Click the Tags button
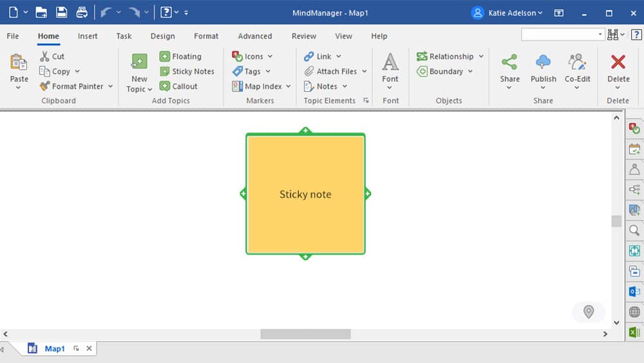The width and height of the screenshot is (644, 363). pyautogui.click(x=247, y=71)
